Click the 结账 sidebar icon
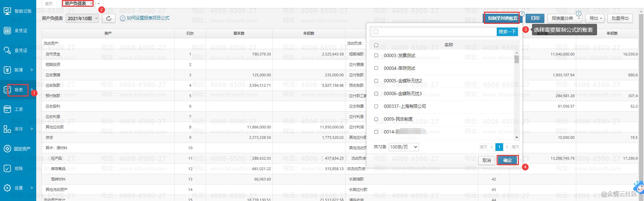Screen dimensions: 644x201 coord(7,168)
